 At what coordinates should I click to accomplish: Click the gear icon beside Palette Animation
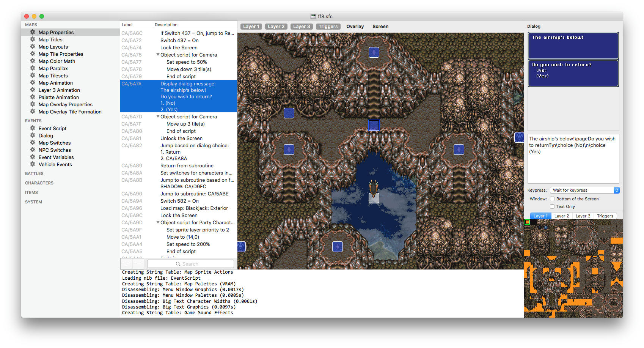(x=33, y=97)
